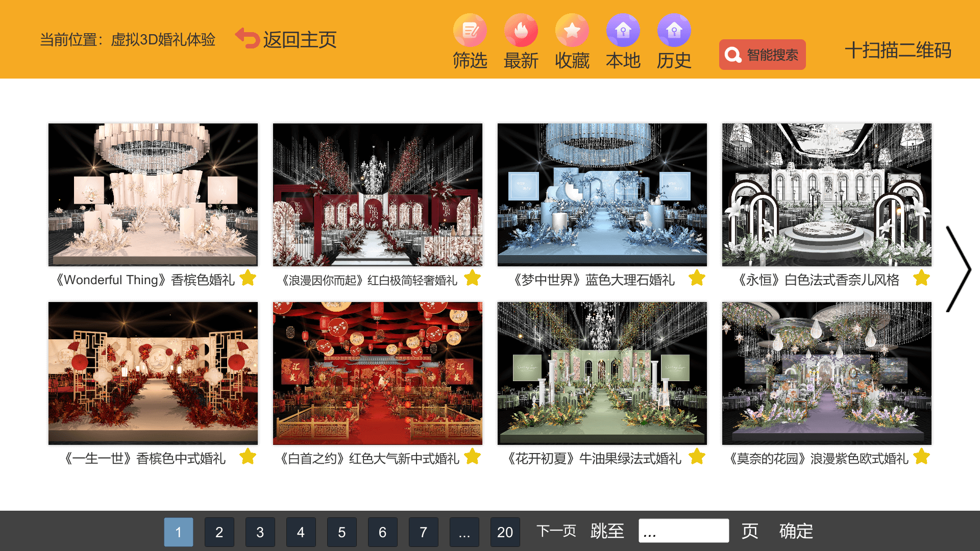Favorite the 《Wonderful Thing》香槟色婚礼 design
Image resolution: width=980 pixels, height=551 pixels.
(x=248, y=278)
